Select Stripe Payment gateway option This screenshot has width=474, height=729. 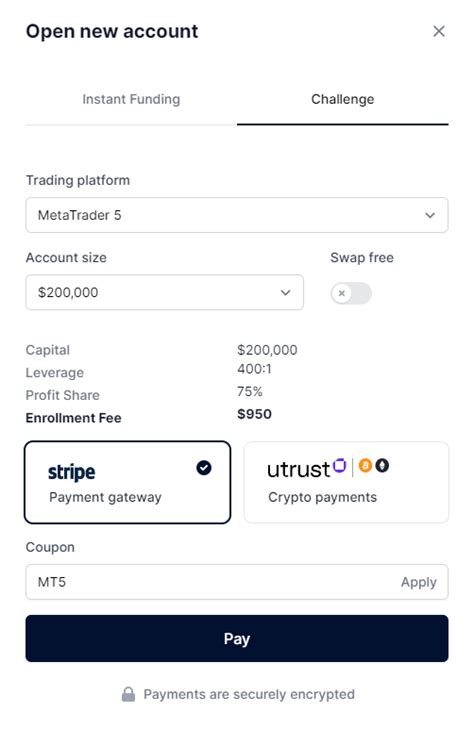click(x=128, y=482)
